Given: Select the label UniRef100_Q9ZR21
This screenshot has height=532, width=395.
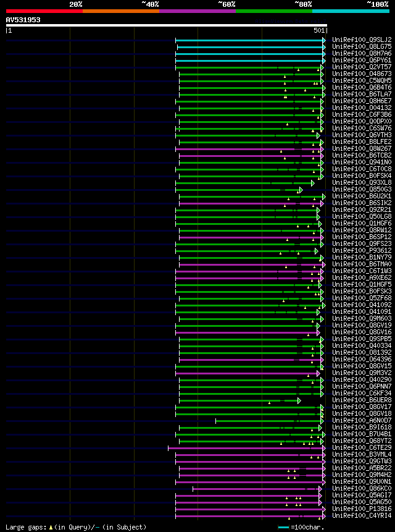Looking at the screenshot, I should click(362, 209).
